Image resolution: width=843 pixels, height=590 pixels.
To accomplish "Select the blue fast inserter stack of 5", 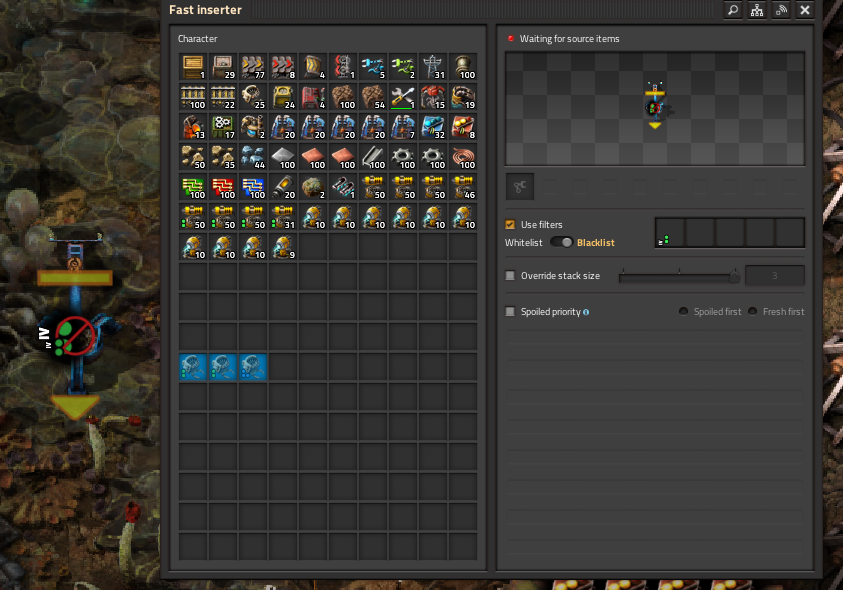I will pyautogui.click(x=374, y=67).
